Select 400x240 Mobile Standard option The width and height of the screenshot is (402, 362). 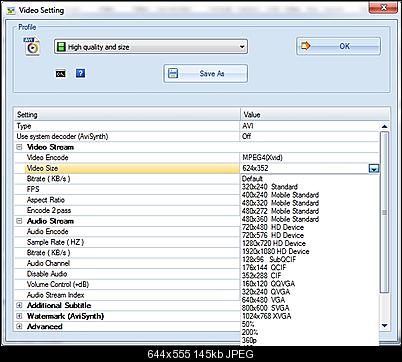(280, 195)
